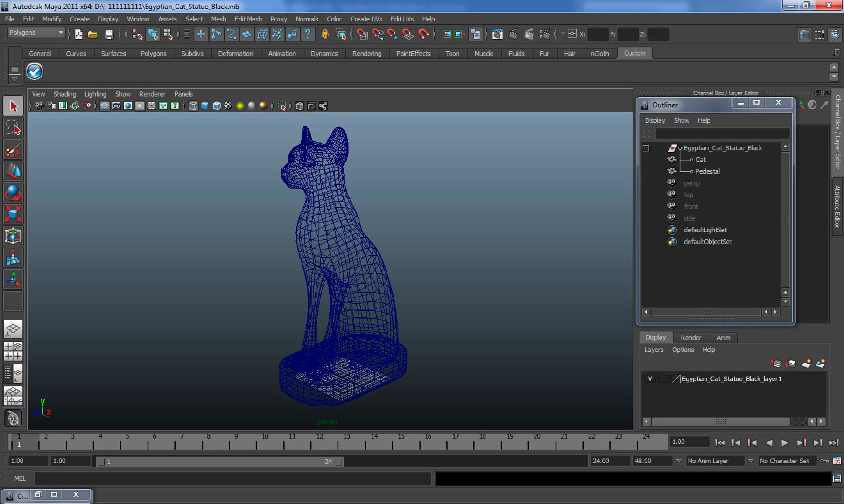The width and height of the screenshot is (844, 504).
Task: Click the blue checkmark shelf button
Action: pos(34,71)
